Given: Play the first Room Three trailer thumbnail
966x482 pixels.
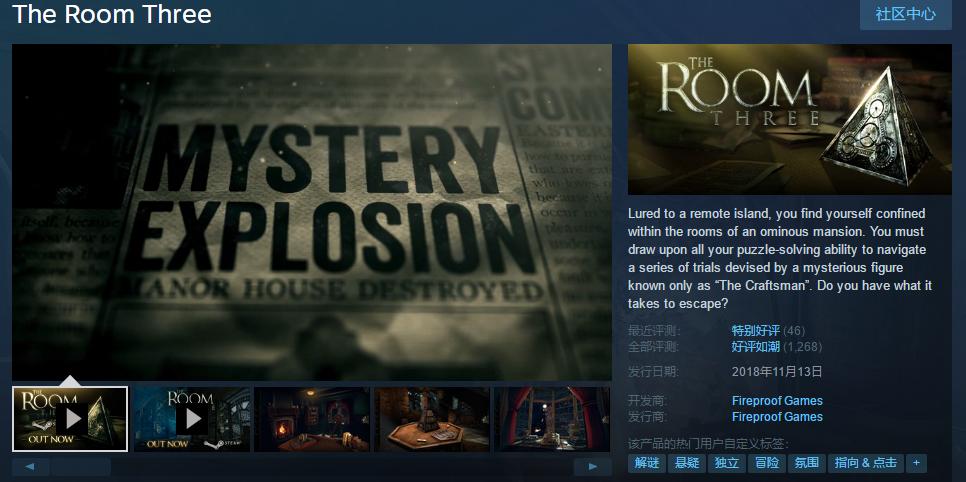Looking at the screenshot, I should click(x=70, y=419).
